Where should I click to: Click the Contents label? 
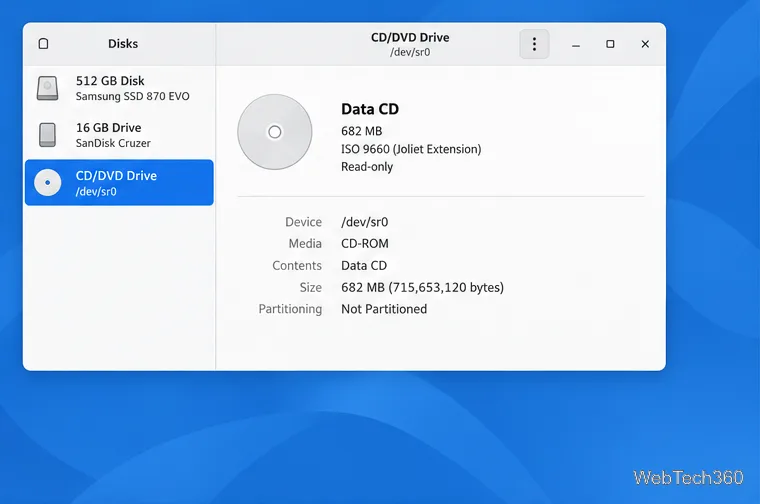pos(297,266)
